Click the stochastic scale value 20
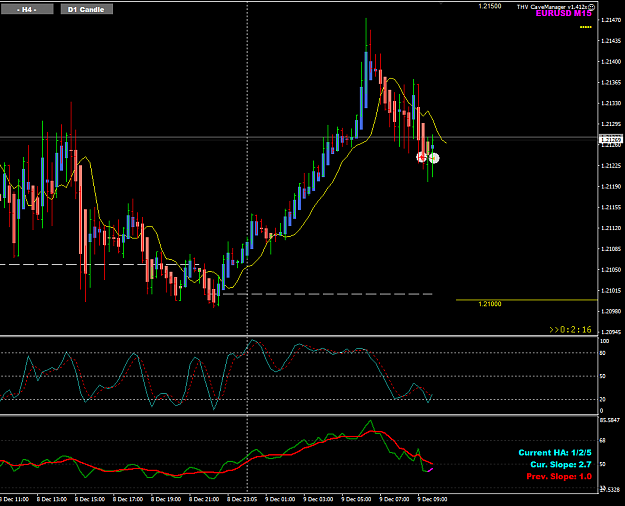 tap(603, 400)
